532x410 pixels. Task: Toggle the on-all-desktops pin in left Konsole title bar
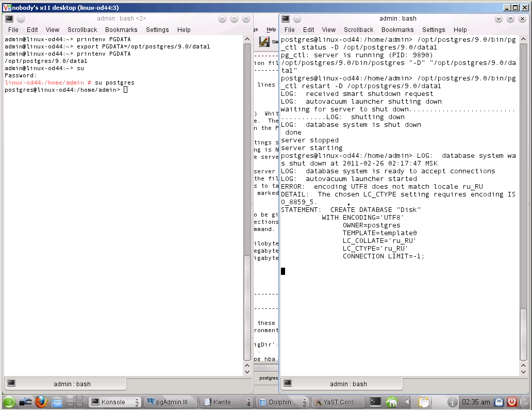(21, 19)
